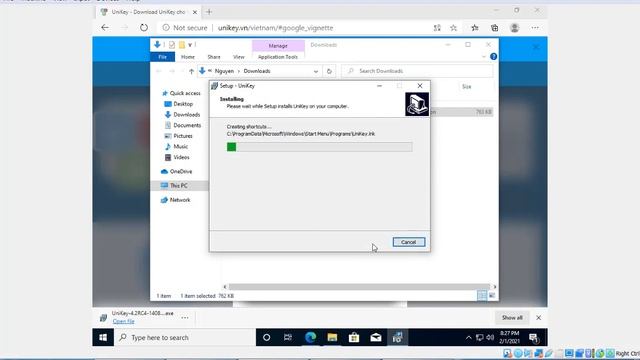Open Mail app from taskbar
Screen dimensions: 640x360
click(x=376, y=338)
